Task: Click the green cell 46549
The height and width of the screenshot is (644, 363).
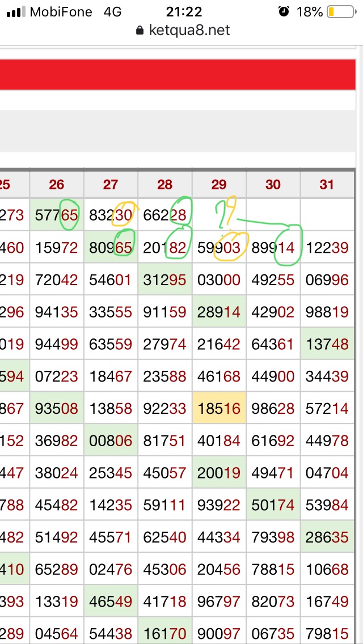Action: pos(111,602)
